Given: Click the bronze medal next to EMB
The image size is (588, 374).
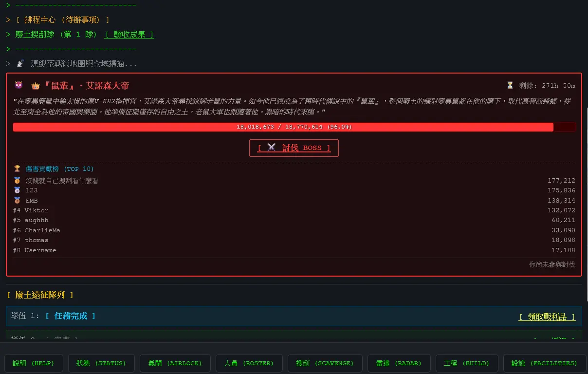Looking at the screenshot, I should click(x=17, y=201).
